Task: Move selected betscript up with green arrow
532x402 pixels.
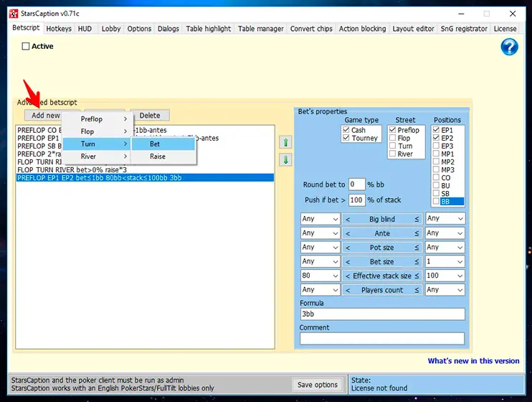Action: tap(285, 142)
